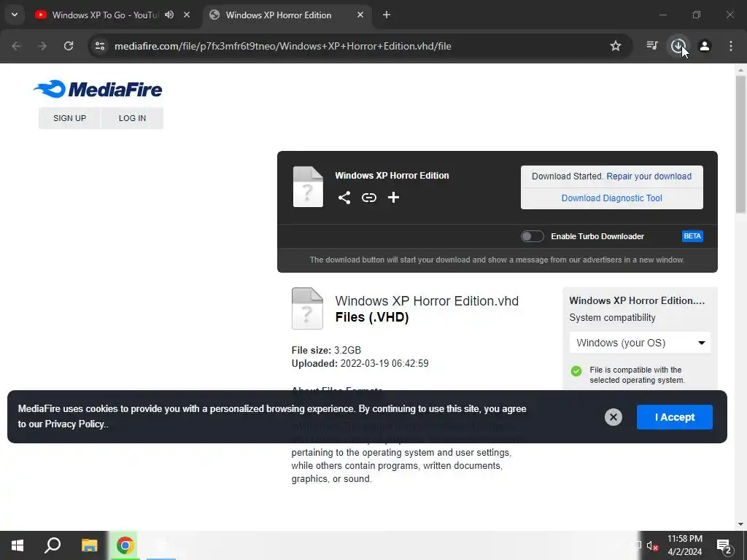This screenshot has width=747, height=560.
Task: Click the address bar URL
Action: (282, 46)
